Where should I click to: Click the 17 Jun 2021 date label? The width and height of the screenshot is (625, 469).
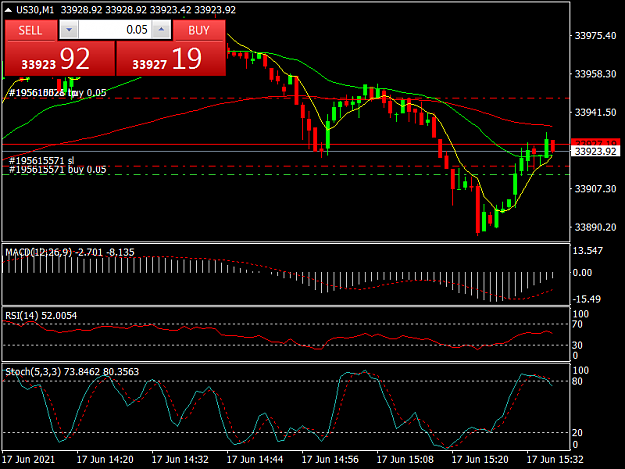tap(28, 459)
